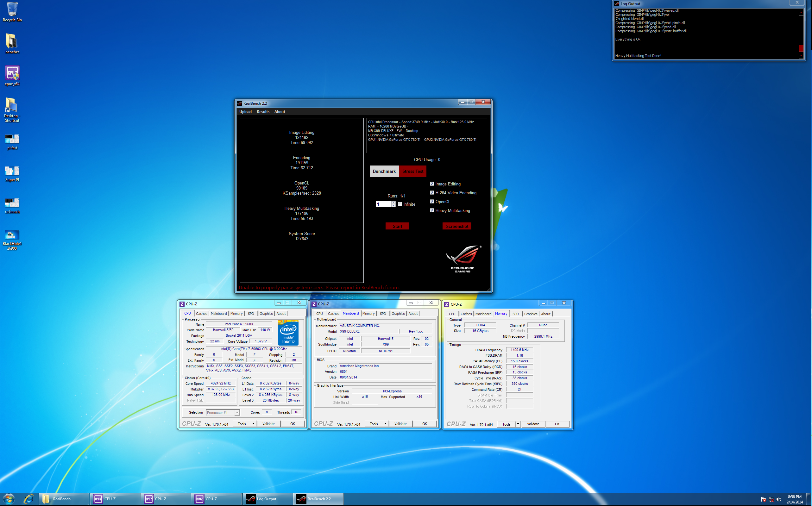
Task: Click Tools button in the Memory CPU-Z window
Action: [507, 424]
